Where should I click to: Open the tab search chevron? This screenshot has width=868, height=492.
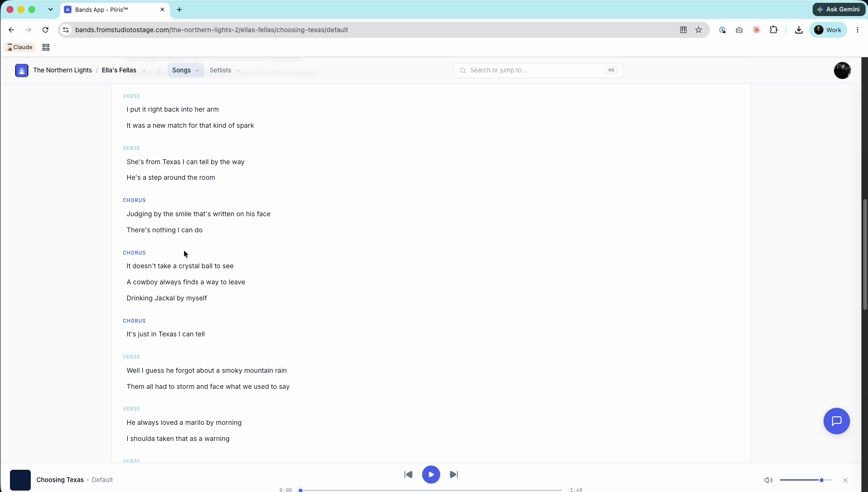click(50, 9)
